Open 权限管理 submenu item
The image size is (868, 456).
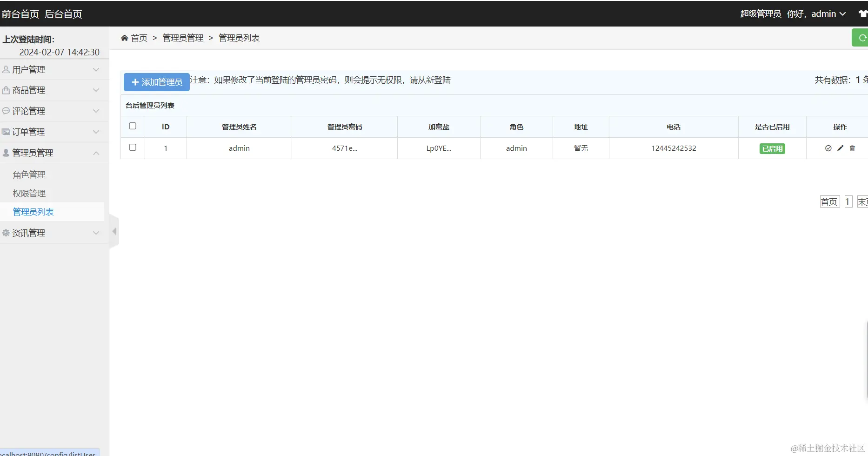pyautogui.click(x=29, y=194)
